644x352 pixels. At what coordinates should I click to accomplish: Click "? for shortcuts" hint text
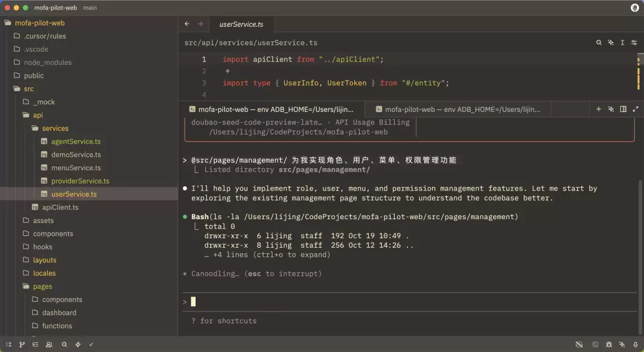pyautogui.click(x=224, y=321)
